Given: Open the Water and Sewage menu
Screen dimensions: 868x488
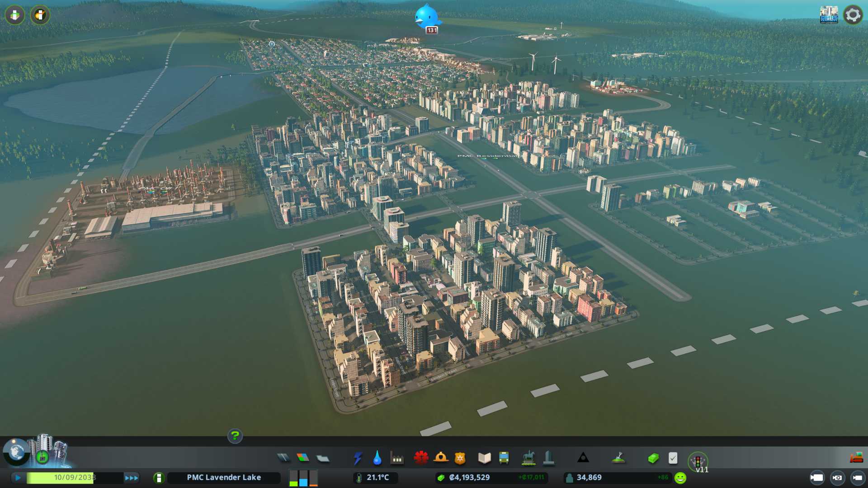Looking at the screenshot, I should coord(377,458).
